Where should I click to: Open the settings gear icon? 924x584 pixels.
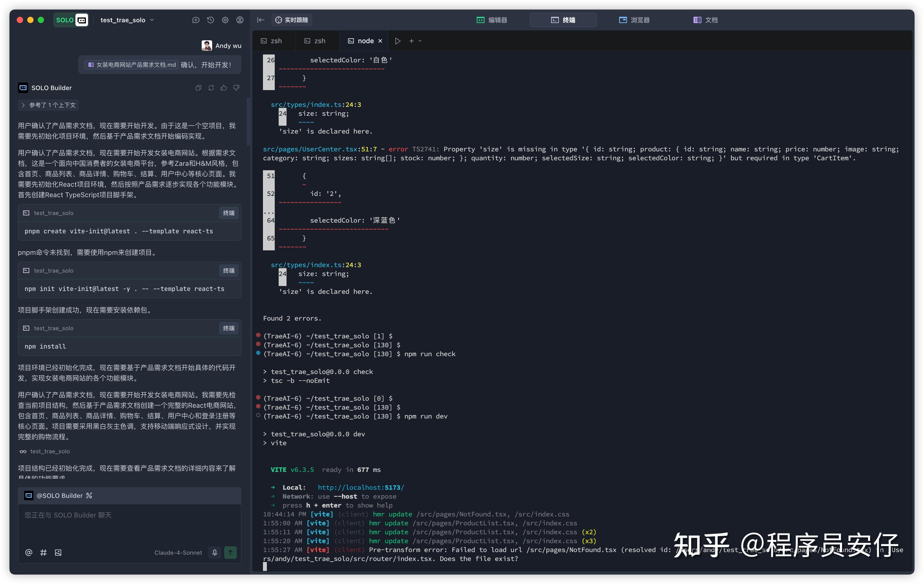pos(225,20)
